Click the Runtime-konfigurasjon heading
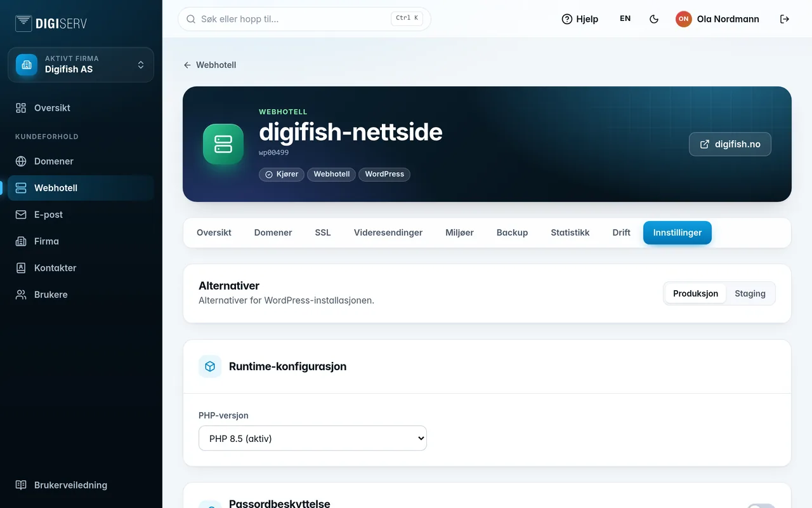Viewport: 812px width, 508px height. [x=287, y=366]
